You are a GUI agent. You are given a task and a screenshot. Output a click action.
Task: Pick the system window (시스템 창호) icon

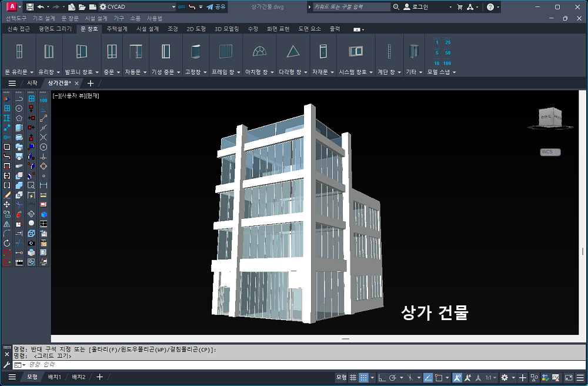[x=356, y=51]
